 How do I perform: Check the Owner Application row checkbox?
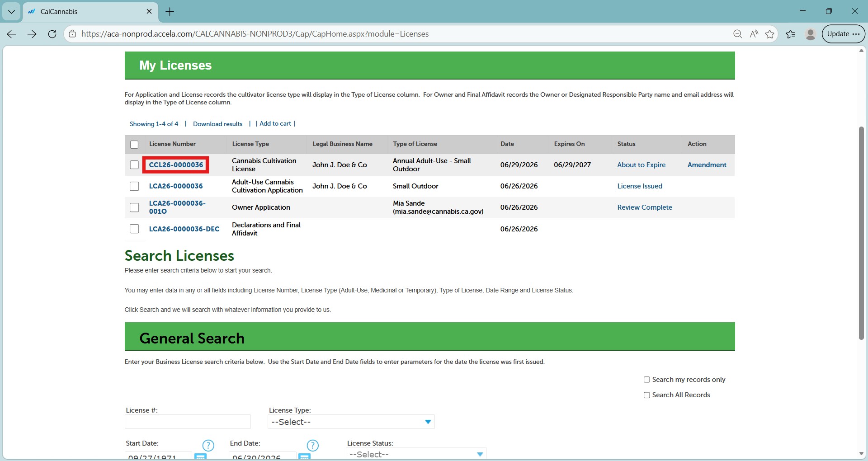tap(134, 207)
